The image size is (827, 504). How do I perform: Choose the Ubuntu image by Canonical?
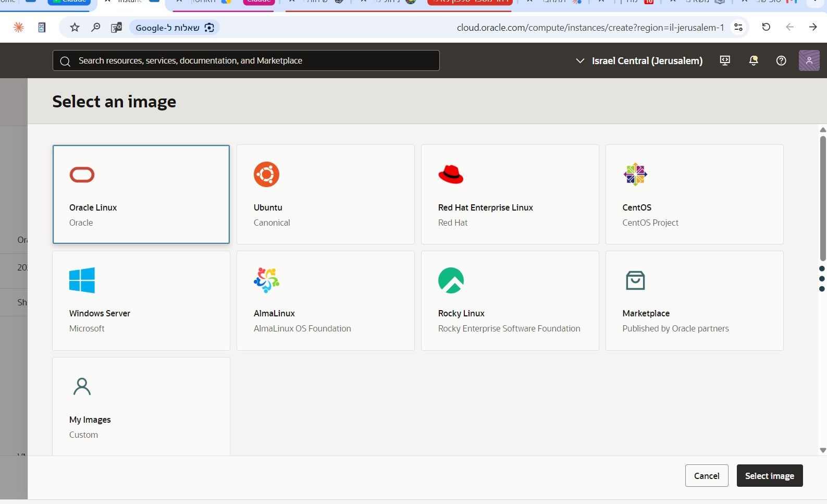coord(325,194)
